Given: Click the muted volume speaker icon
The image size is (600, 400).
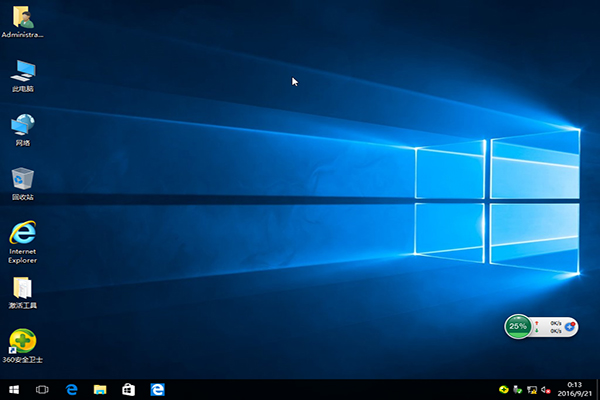Looking at the screenshot, I should [x=546, y=388].
